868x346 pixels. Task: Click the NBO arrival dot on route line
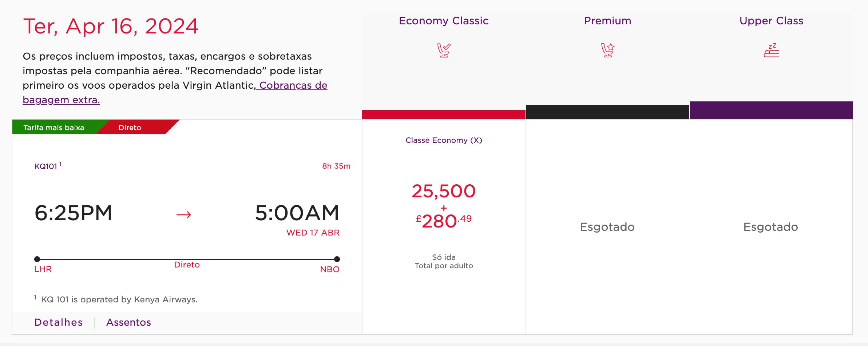point(337,259)
